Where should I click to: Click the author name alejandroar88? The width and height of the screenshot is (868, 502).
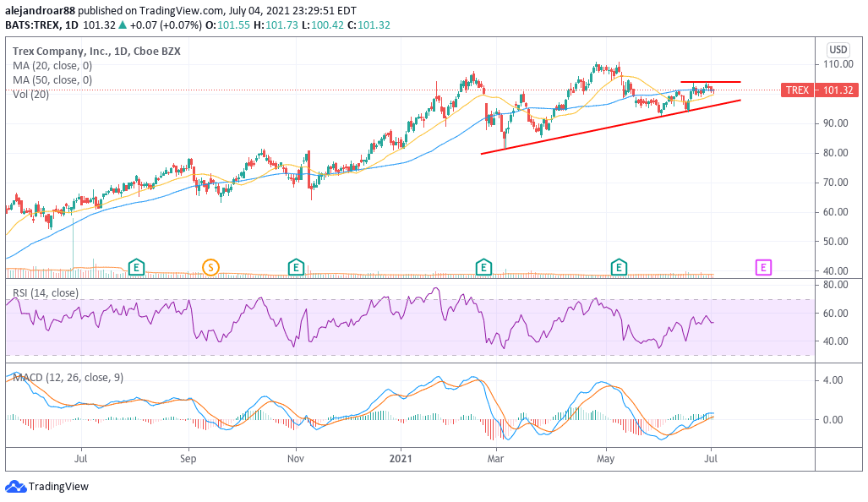click(x=40, y=10)
